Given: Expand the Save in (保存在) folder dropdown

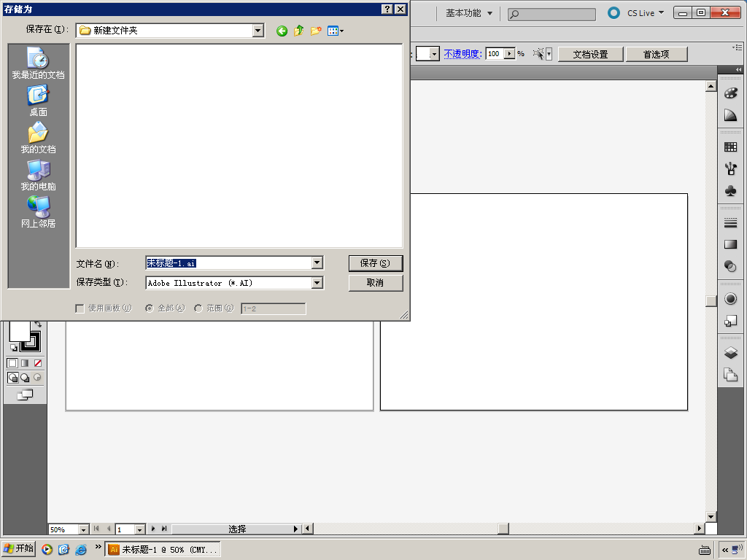Looking at the screenshot, I should (x=258, y=31).
